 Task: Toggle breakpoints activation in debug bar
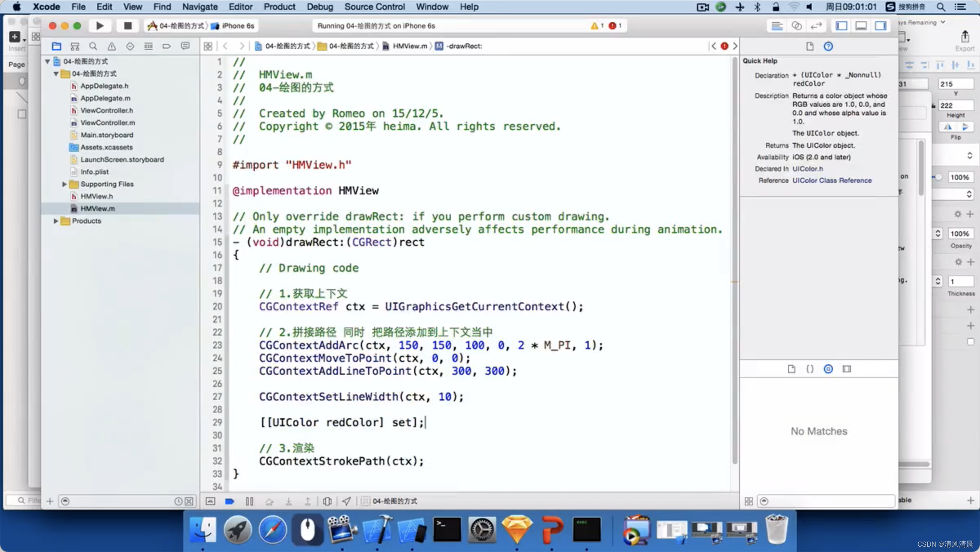229,501
